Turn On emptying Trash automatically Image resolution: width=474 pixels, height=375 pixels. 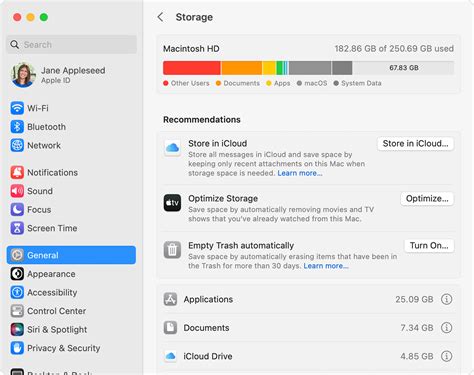coord(429,246)
